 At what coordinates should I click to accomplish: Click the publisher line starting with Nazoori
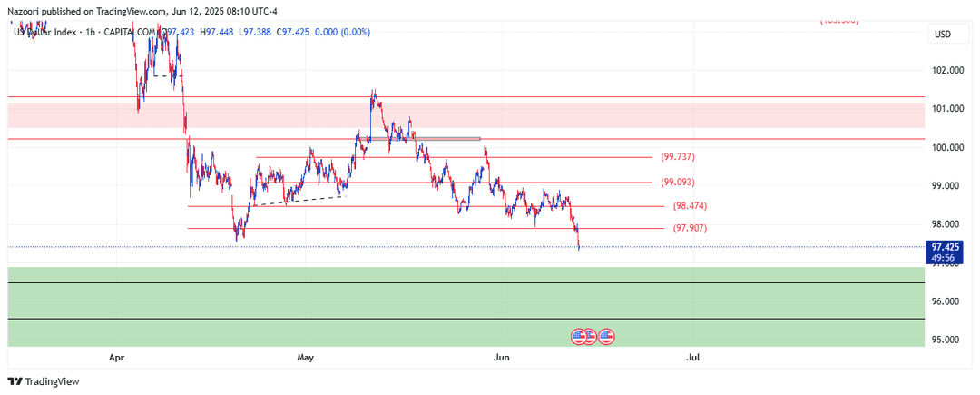pyautogui.click(x=142, y=10)
